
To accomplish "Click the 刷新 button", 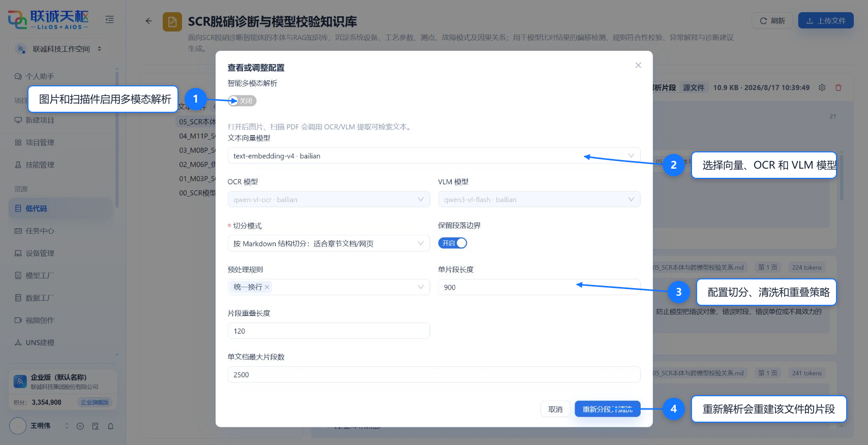I will [x=772, y=21].
